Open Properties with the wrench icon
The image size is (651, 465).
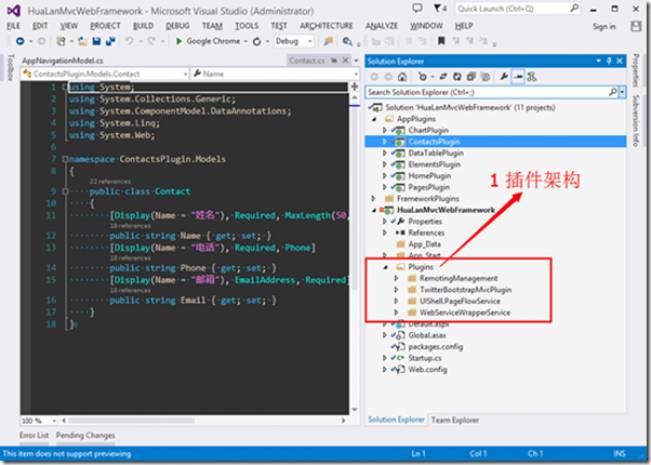504,77
